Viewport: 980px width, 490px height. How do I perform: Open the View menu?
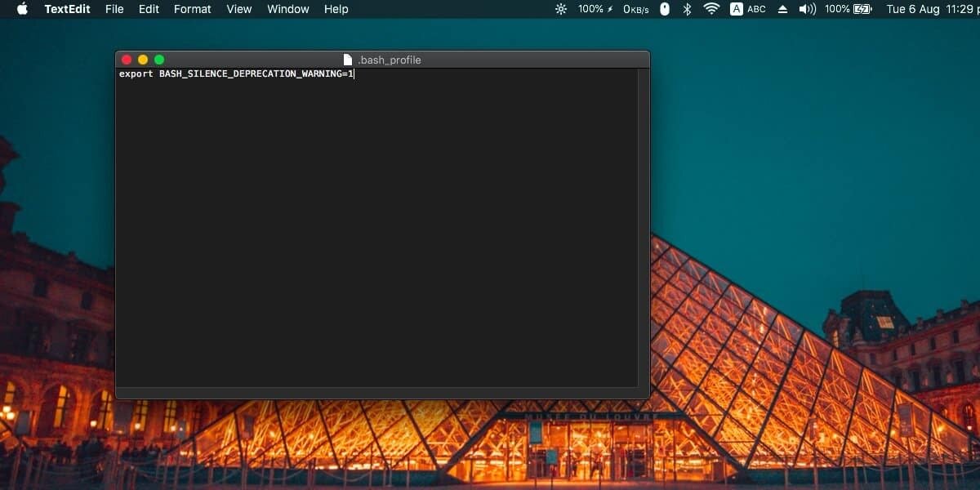pos(239,9)
